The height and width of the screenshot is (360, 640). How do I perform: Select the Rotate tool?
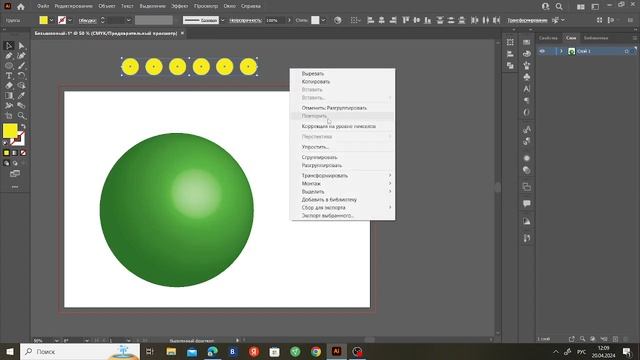21,76
